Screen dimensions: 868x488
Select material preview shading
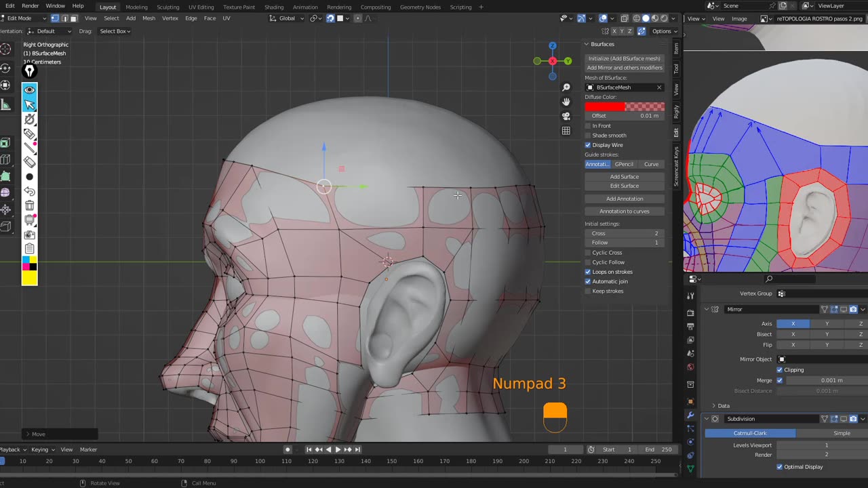click(655, 18)
